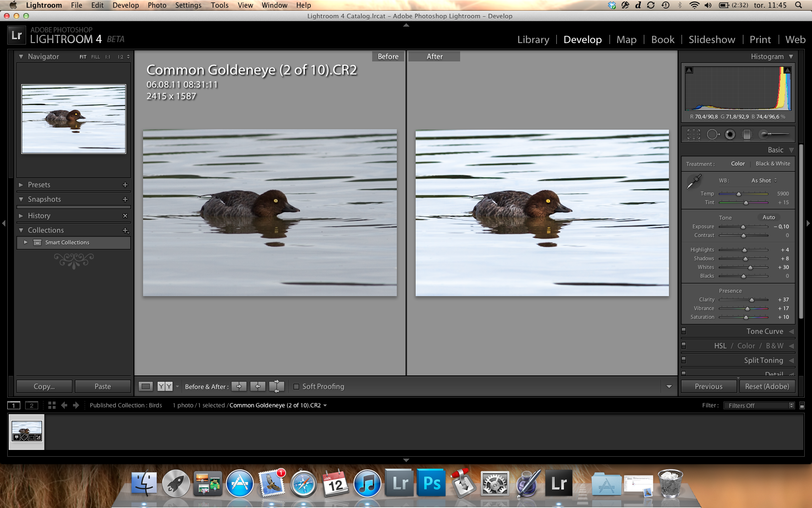
Task: Collapse the Histogram panel
Action: (x=791, y=57)
